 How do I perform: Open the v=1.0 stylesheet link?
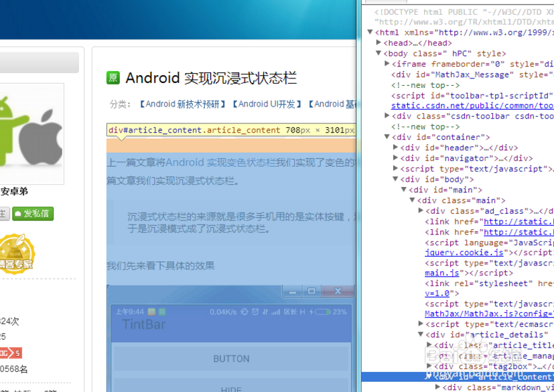click(x=437, y=293)
